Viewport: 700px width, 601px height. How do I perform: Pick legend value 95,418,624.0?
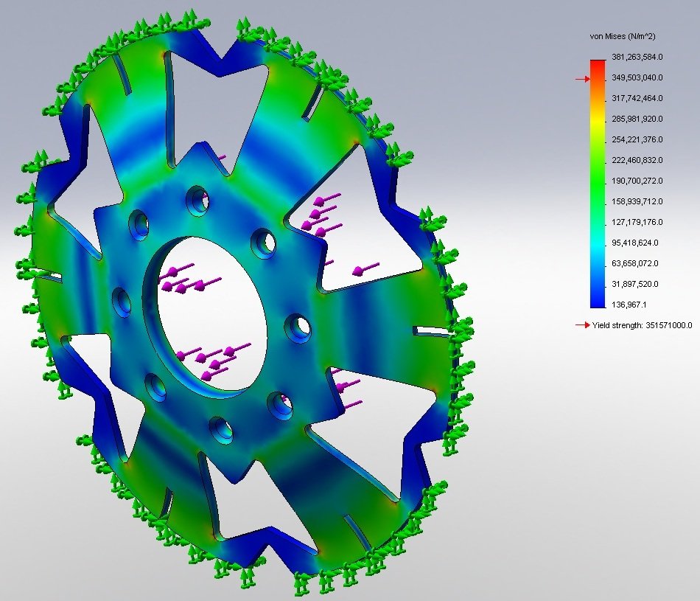click(635, 243)
